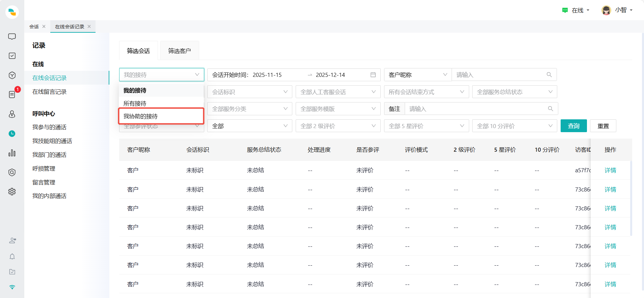Open the 全部服务分类 dropdown
The height and width of the screenshot is (298, 644).
[250, 109]
